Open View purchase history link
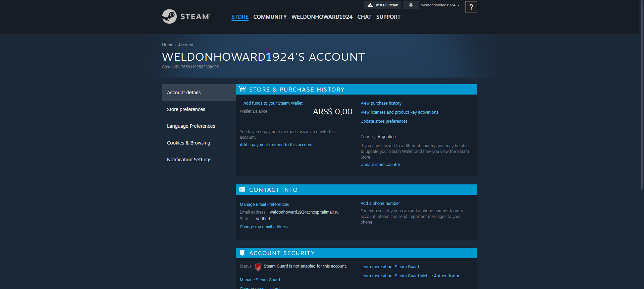Screen dimensions: 644x289 point(381,103)
